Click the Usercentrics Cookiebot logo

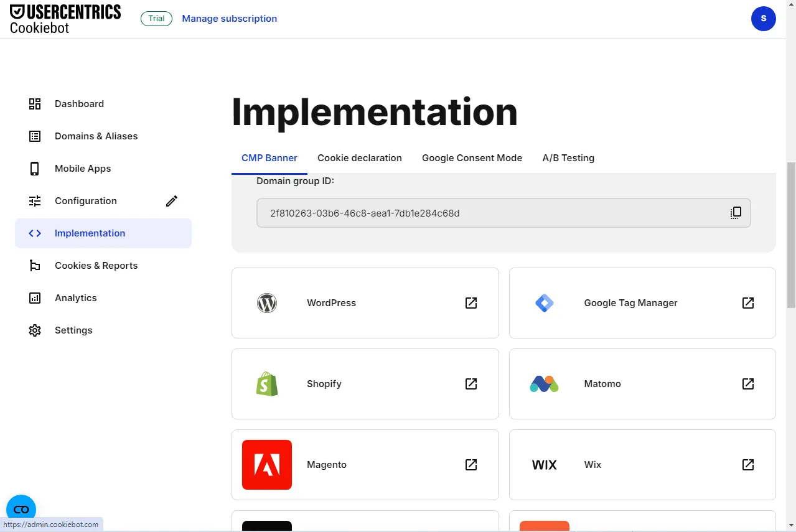point(65,19)
